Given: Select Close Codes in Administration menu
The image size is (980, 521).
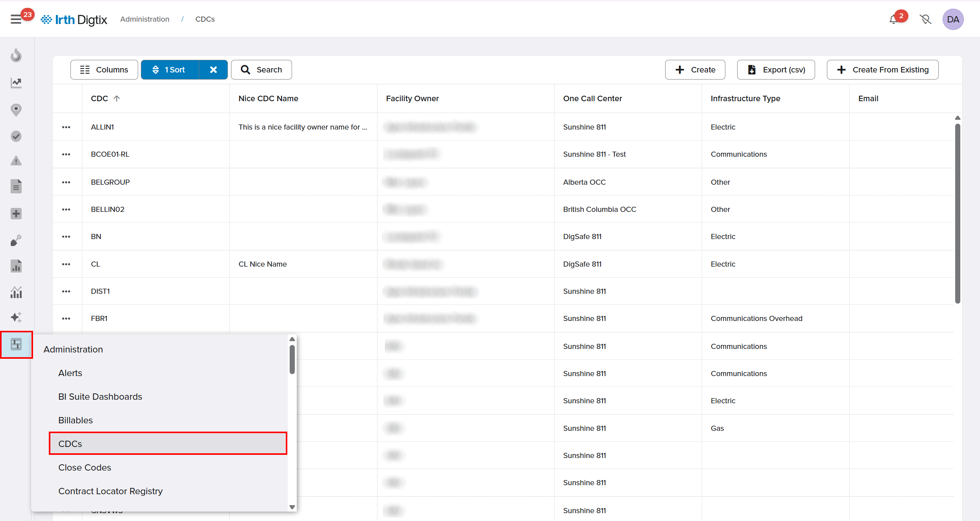Looking at the screenshot, I should tap(85, 467).
